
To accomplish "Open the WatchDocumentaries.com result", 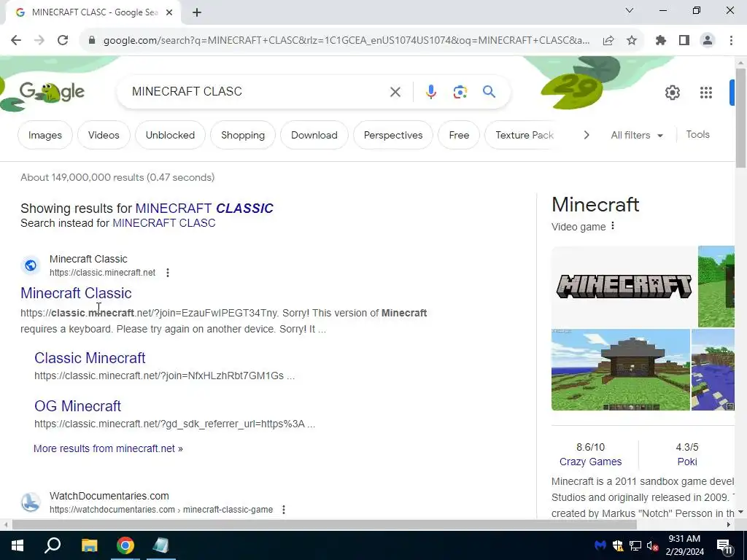I will pyautogui.click(x=109, y=496).
